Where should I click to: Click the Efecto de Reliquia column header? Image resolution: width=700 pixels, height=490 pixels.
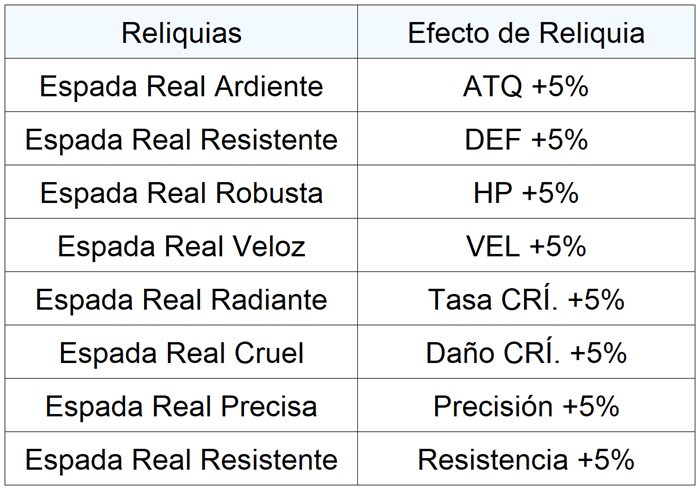[x=525, y=33]
